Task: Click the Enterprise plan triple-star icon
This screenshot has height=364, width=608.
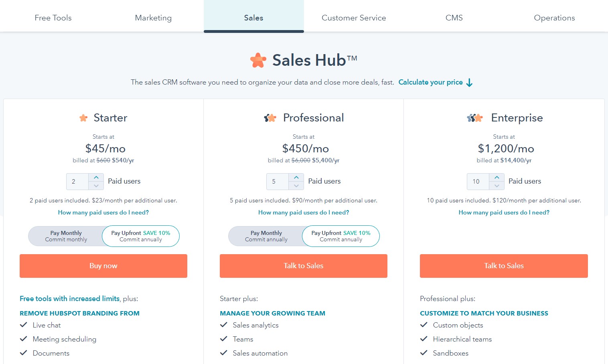Action: [x=475, y=118]
